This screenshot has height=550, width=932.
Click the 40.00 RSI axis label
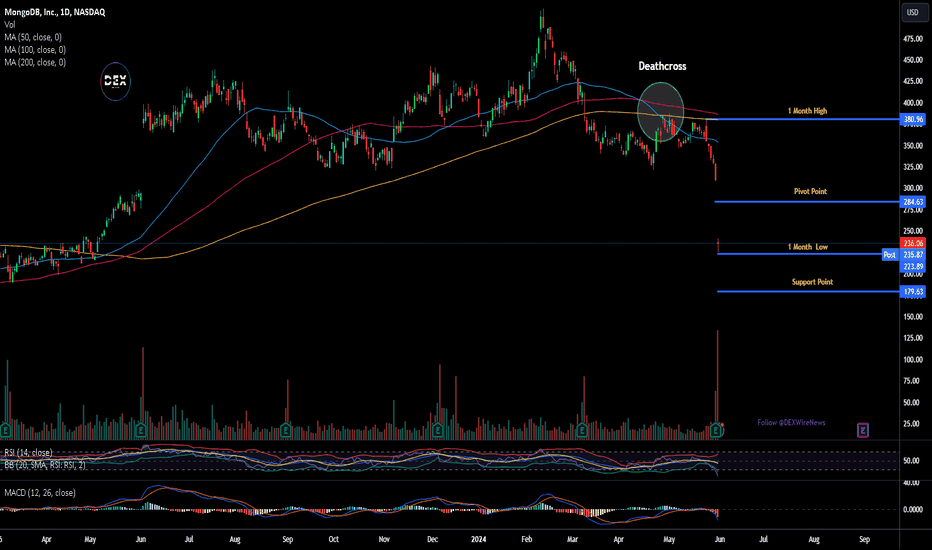911,483
